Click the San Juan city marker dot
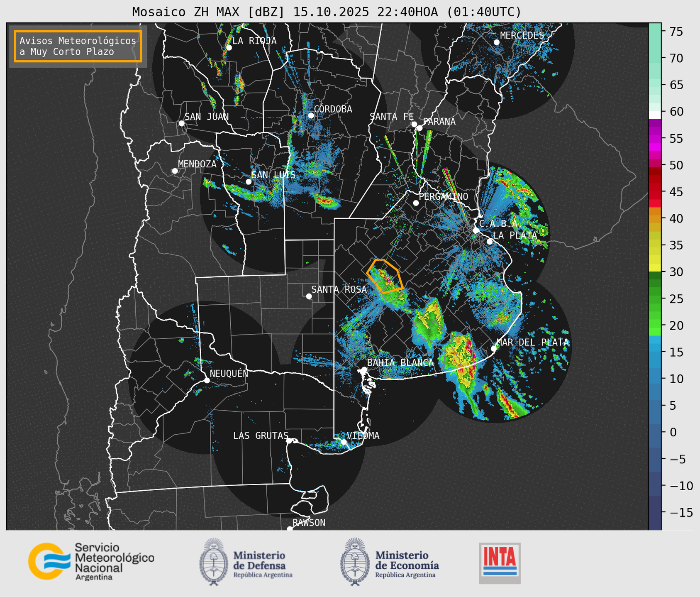Viewport: 700px width, 597px height. (181, 123)
